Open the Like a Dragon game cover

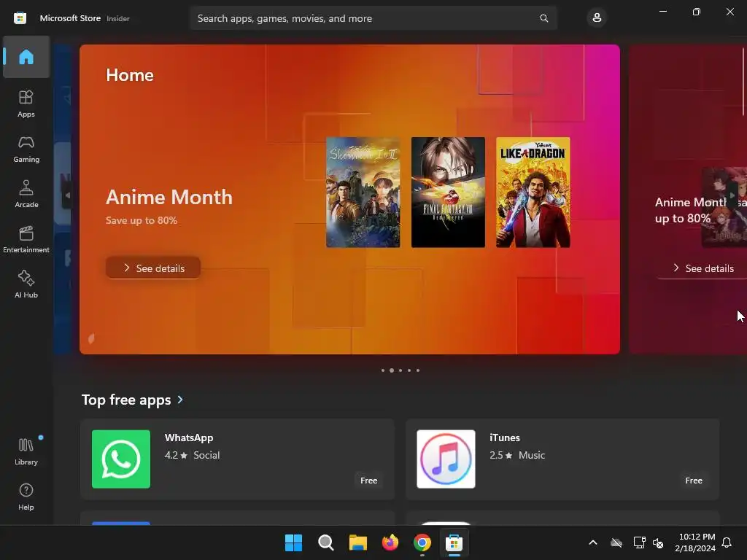[533, 192]
